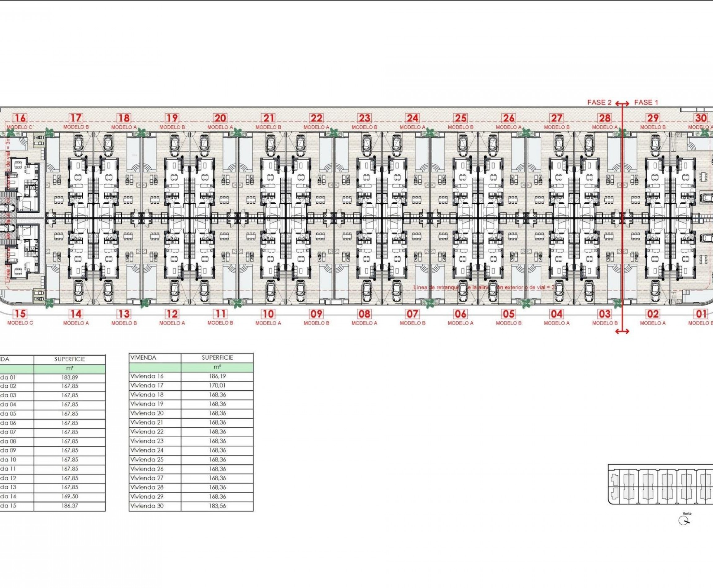Click plot number 06
Screen dimensions: 713x588
461,313
